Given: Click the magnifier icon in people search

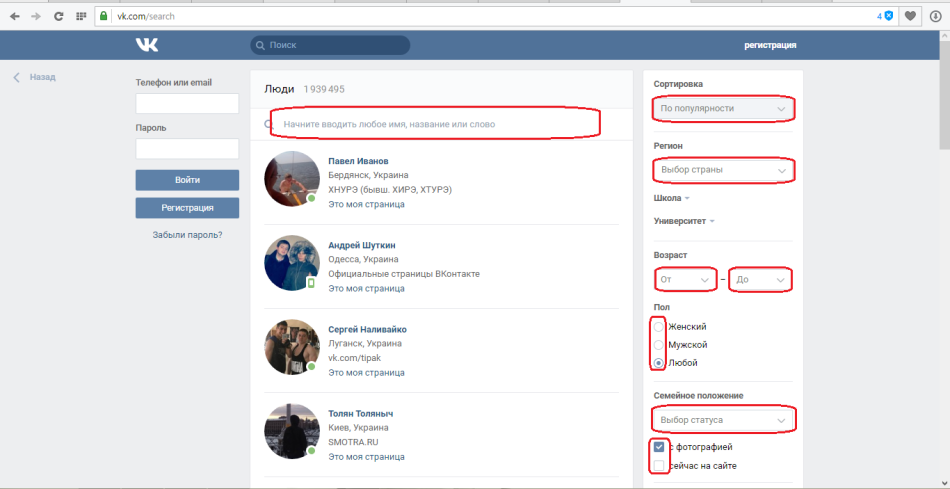Looking at the screenshot, I should [268, 125].
